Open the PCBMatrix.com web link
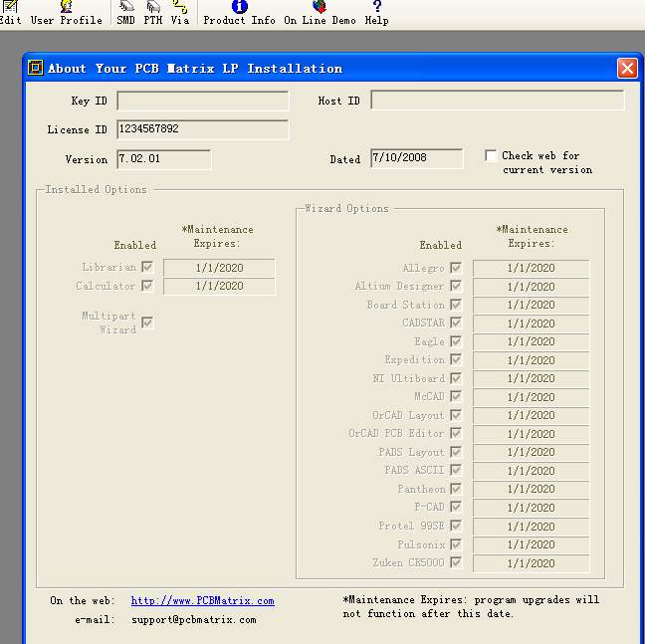 [x=202, y=601]
